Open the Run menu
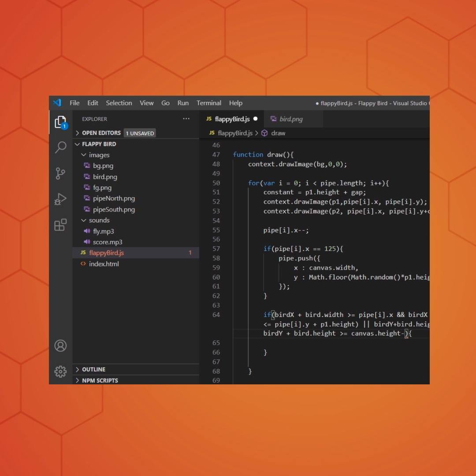 (183, 103)
